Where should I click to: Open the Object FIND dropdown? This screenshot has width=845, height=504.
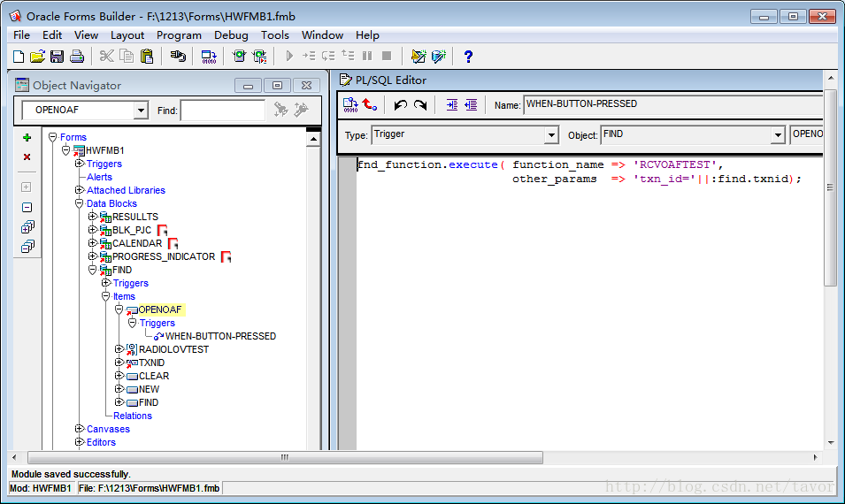[x=778, y=134]
